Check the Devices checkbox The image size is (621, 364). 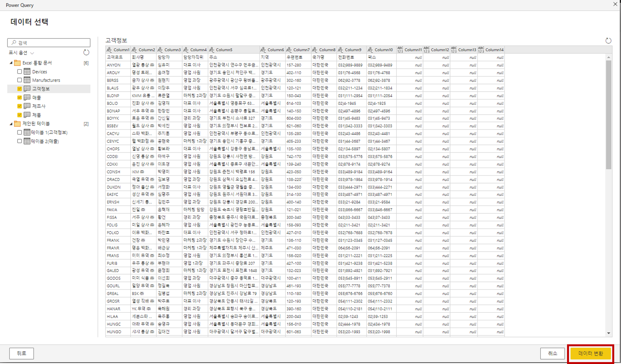[20, 72]
